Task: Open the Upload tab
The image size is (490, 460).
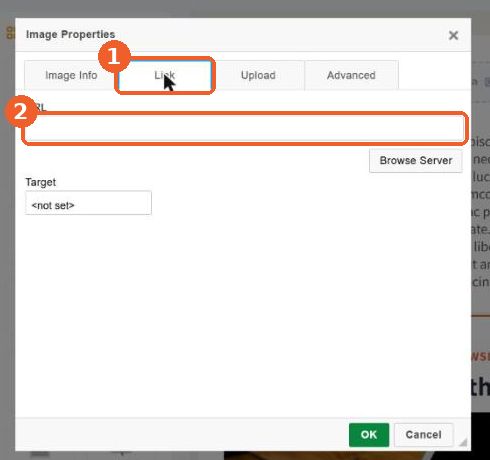Action: coord(258,75)
